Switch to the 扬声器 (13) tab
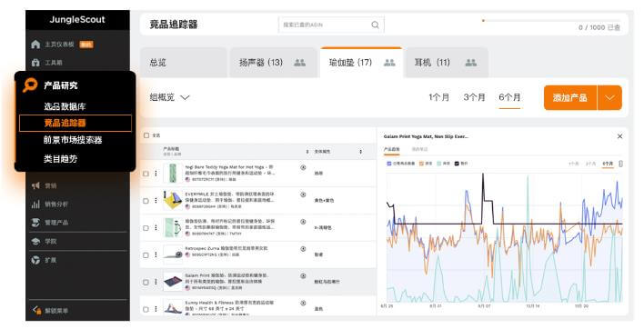Viewport: 644px width, 329px height. (273, 63)
